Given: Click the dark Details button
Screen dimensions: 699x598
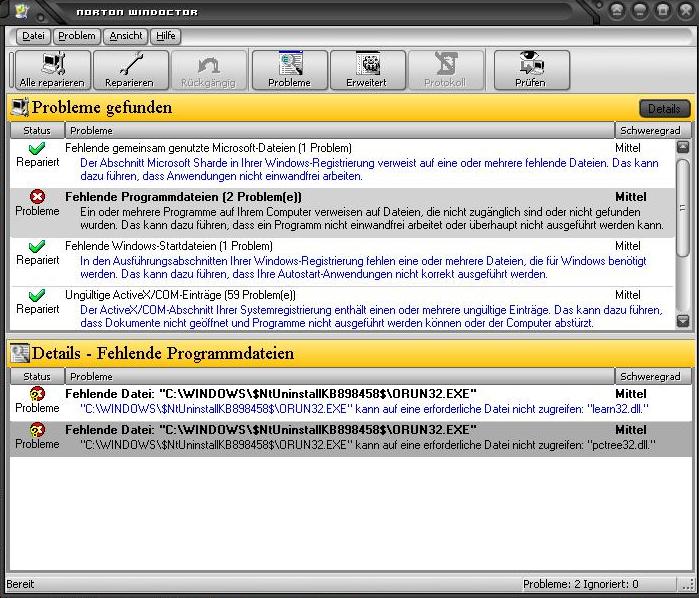Looking at the screenshot, I should point(664,108).
